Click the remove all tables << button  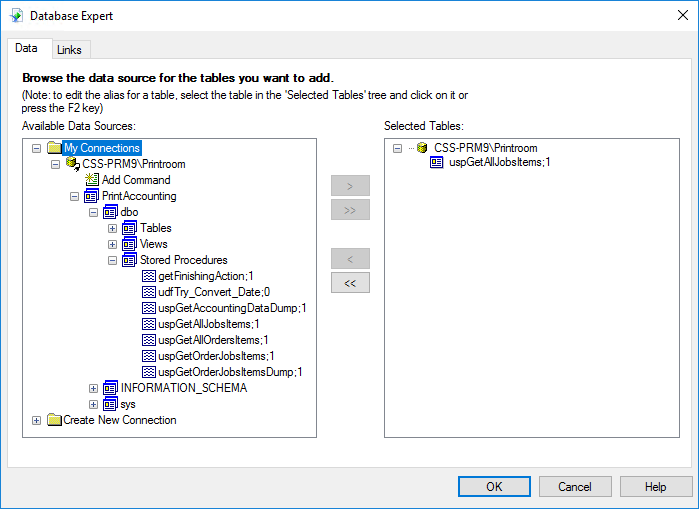tap(350, 283)
